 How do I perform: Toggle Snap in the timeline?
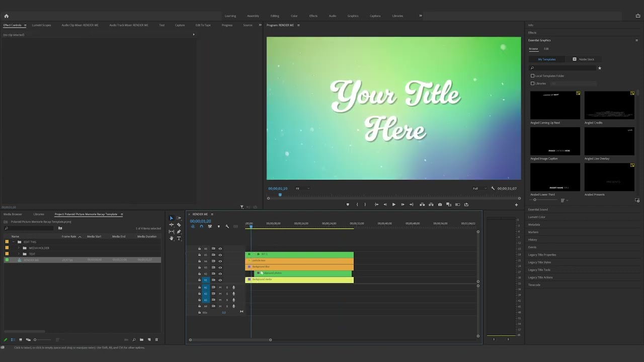[201, 226]
